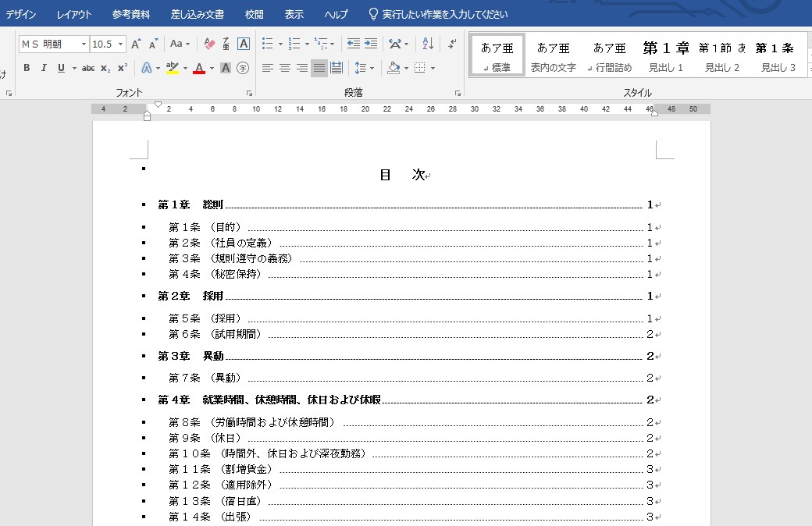Screen dimensions: 812x526
Task: Apply strikethrough formatting
Action: tap(88, 68)
